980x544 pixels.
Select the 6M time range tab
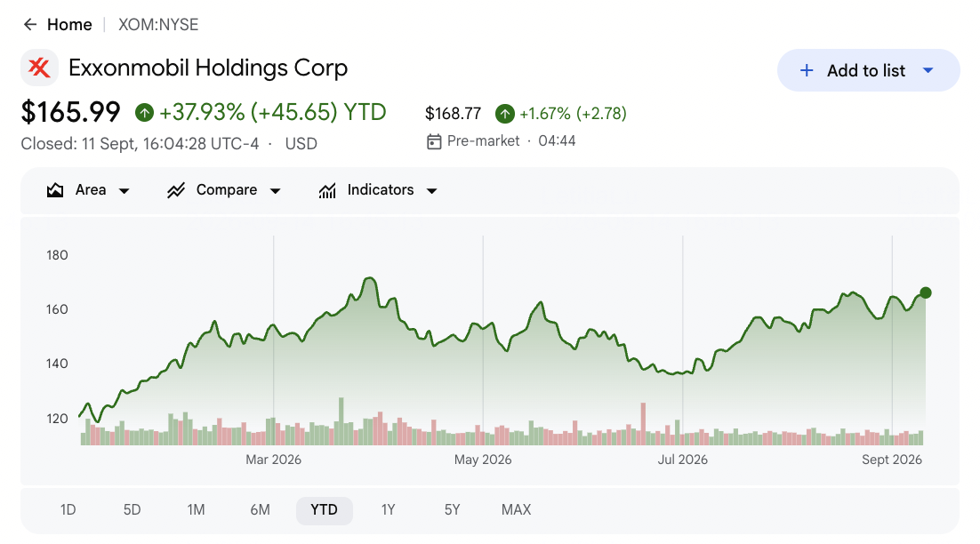[260, 509]
